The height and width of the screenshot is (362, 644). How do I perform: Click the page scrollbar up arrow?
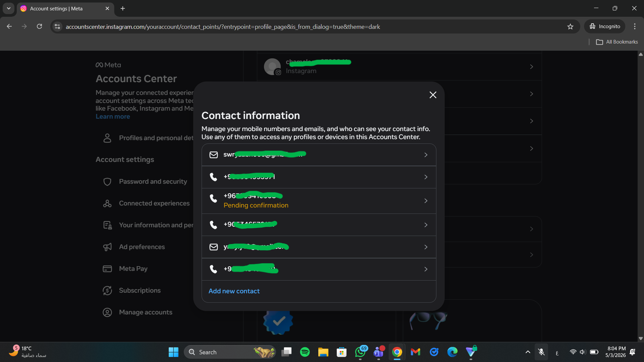[641, 54]
